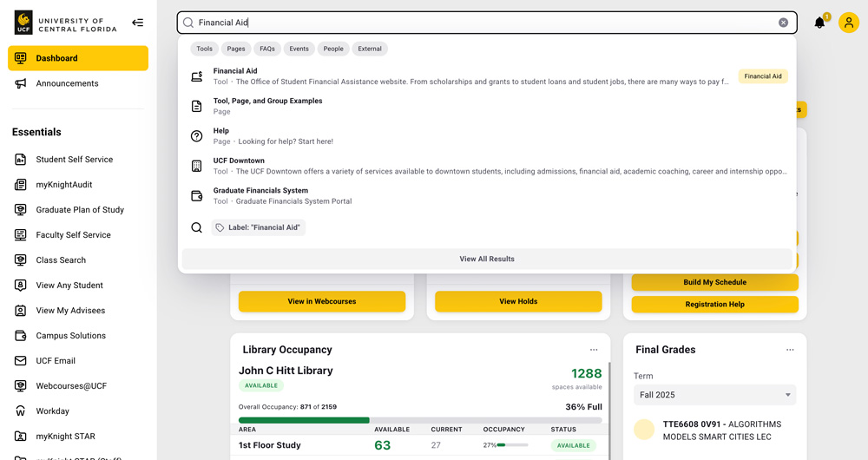Click the 1st Floor Study row name
The width and height of the screenshot is (868, 460).
(x=270, y=445)
